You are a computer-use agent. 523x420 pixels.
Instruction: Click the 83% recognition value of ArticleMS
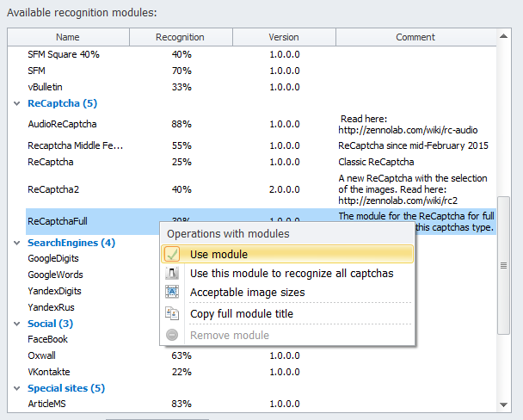tap(182, 404)
